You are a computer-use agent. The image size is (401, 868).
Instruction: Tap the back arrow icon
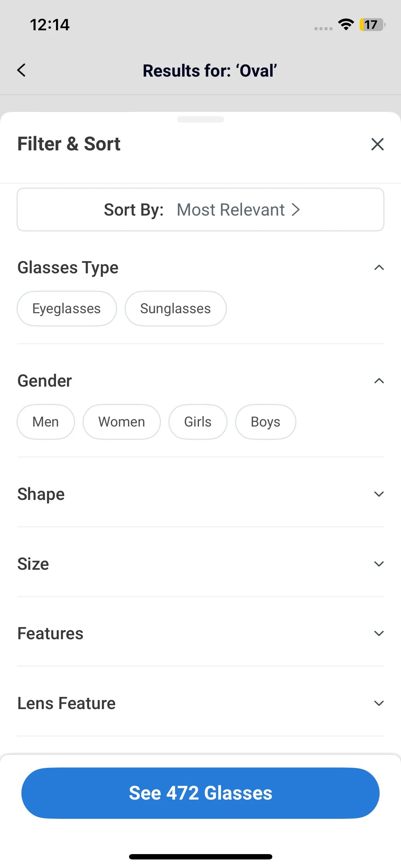tap(21, 70)
